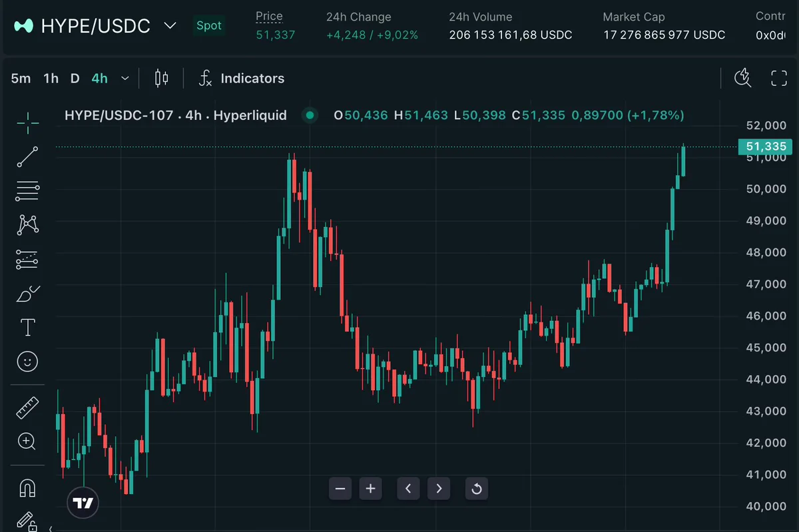
Task: Click the legend high value H51,463
Action: (421, 115)
